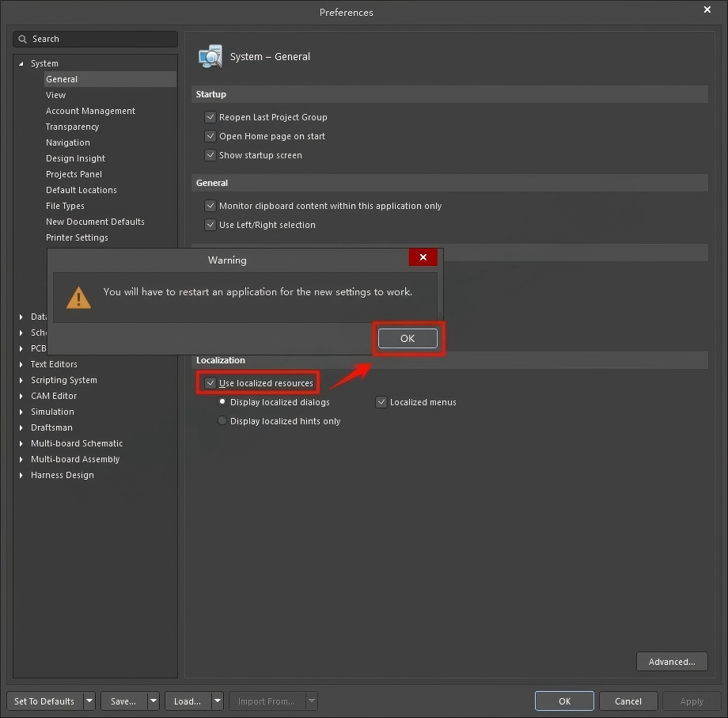728x718 pixels.
Task: Toggle the Localized menus checkbox
Action: (381, 402)
